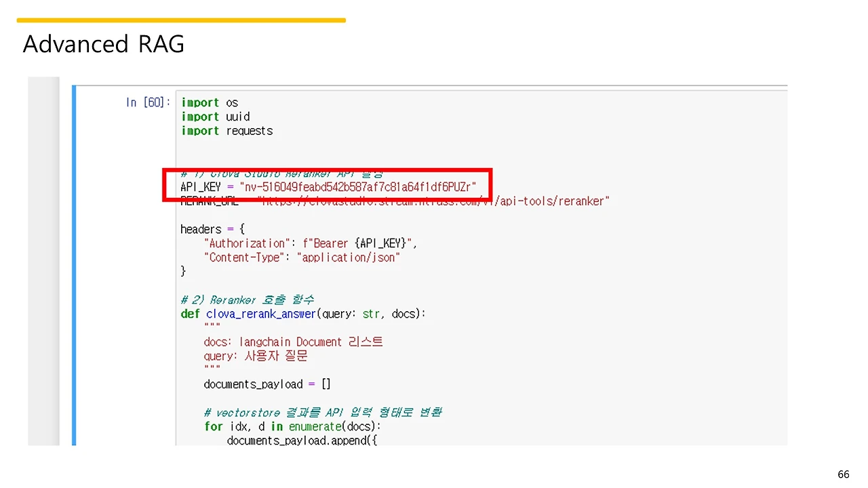Click the "documents_payload = []" line
868x488 pixels.
click(267, 384)
